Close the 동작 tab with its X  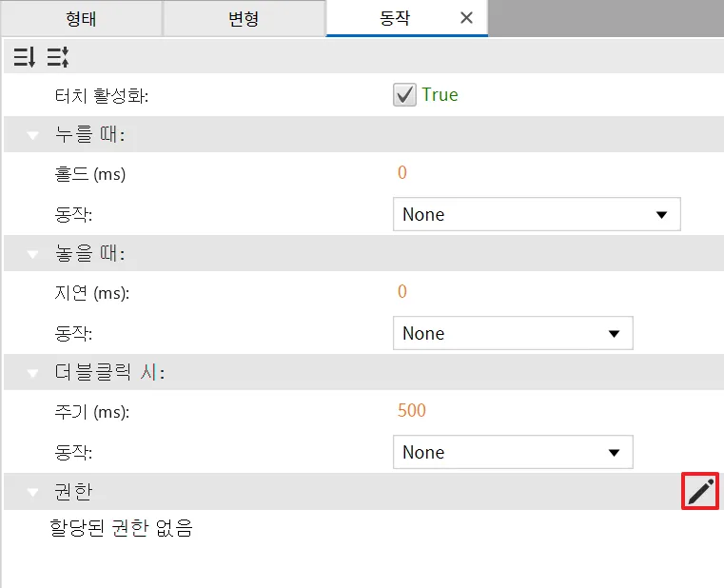click(x=466, y=18)
